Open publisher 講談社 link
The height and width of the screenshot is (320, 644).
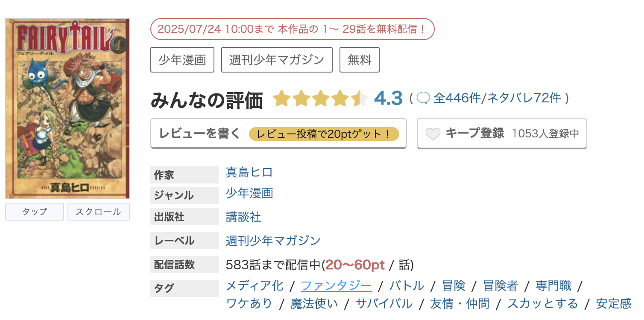243,217
